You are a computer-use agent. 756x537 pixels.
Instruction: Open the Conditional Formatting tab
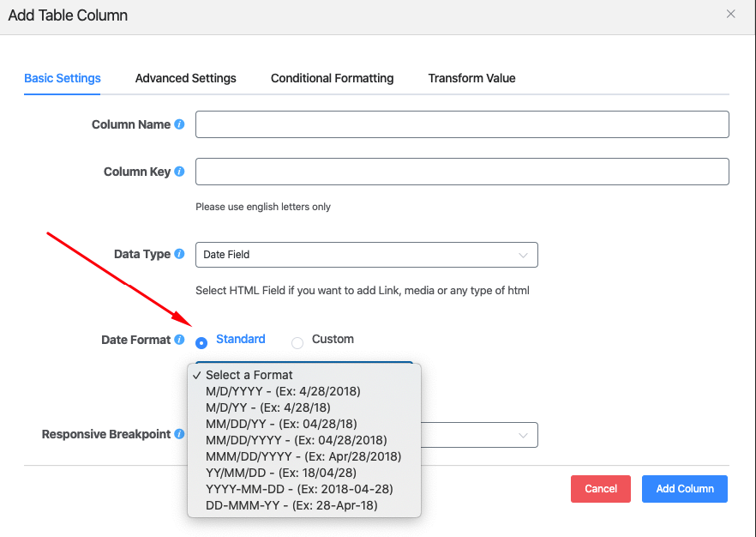[332, 78]
